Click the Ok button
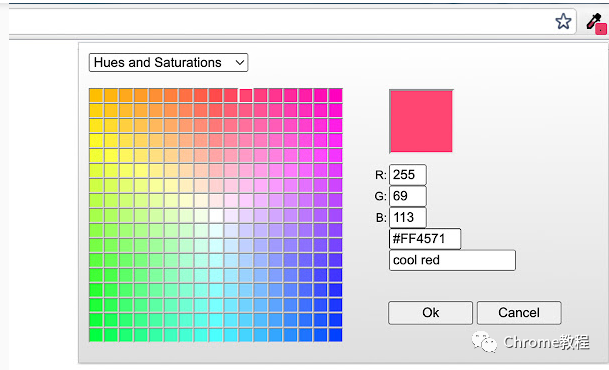 point(430,313)
